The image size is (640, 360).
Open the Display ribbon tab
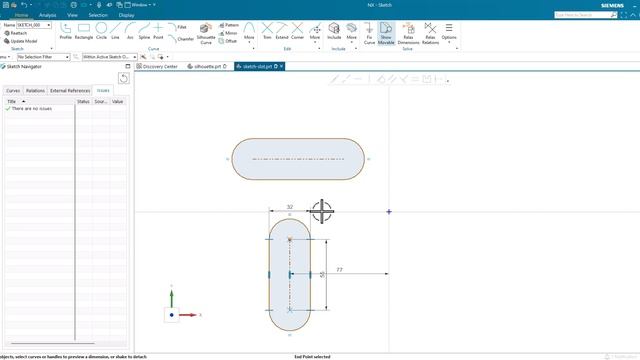[127, 15]
